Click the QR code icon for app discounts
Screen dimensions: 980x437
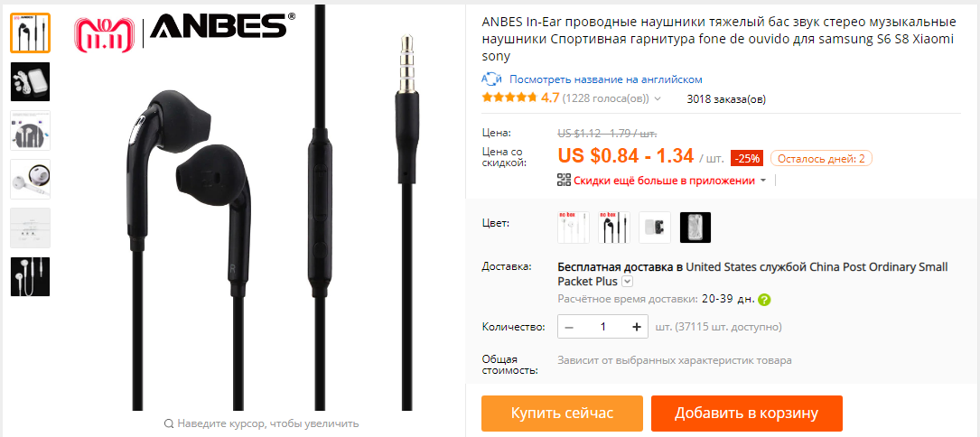(564, 181)
